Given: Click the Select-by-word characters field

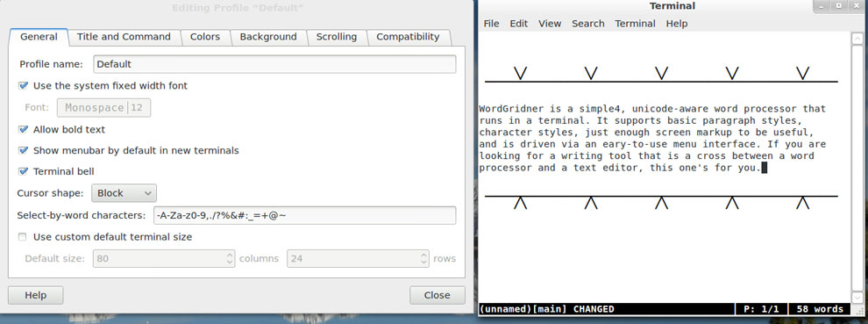Looking at the screenshot, I should tap(304, 215).
